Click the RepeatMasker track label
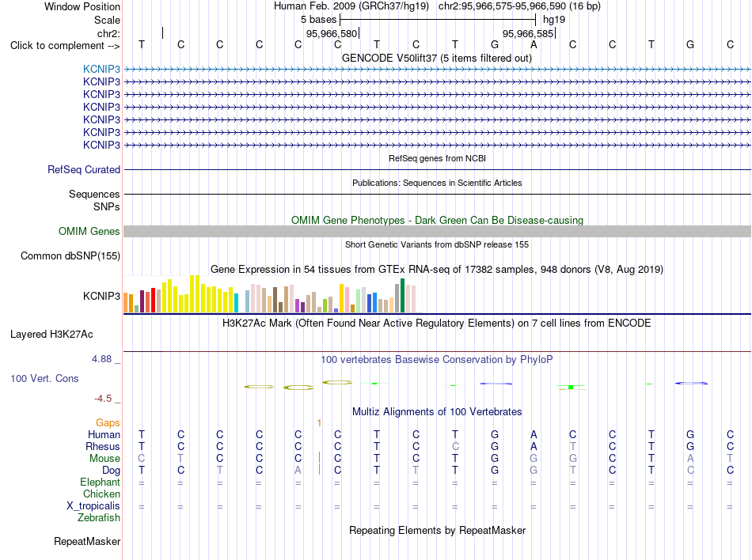Viewport: 752px width, 560px height. coord(87,541)
